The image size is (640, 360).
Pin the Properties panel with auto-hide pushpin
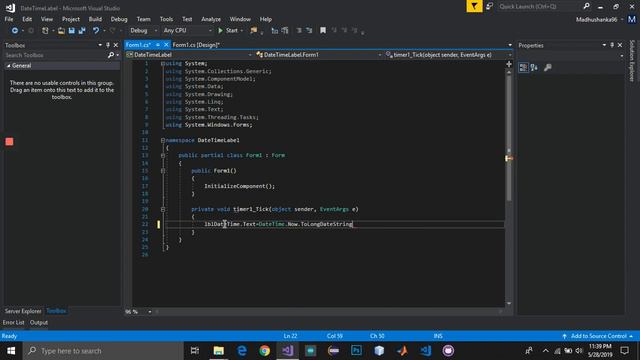pyautogui.click(x=612, y=45)
